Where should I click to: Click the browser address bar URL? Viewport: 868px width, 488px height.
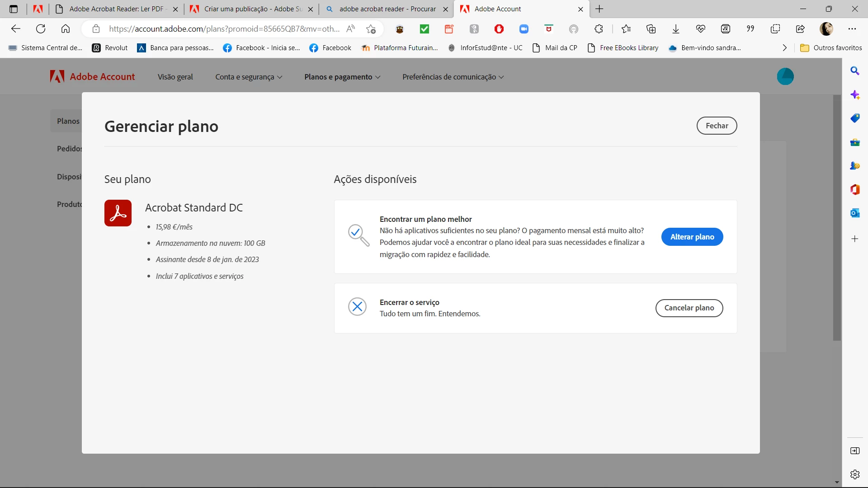coord(224,29)
